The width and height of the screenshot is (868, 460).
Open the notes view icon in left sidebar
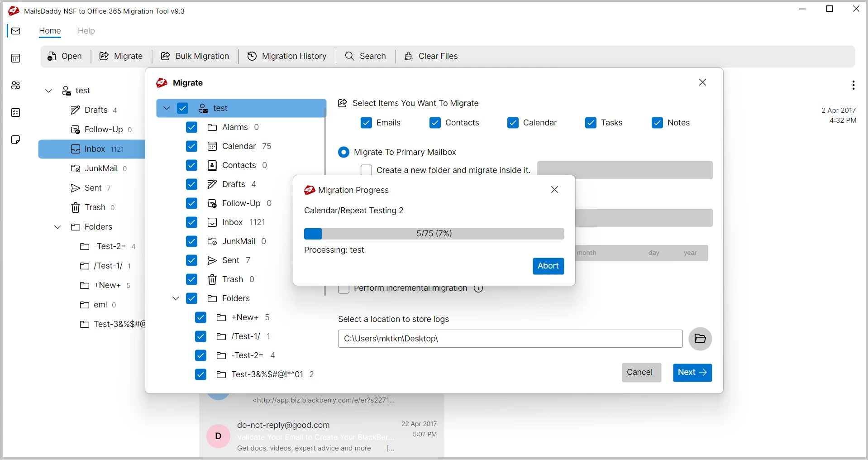16,139
